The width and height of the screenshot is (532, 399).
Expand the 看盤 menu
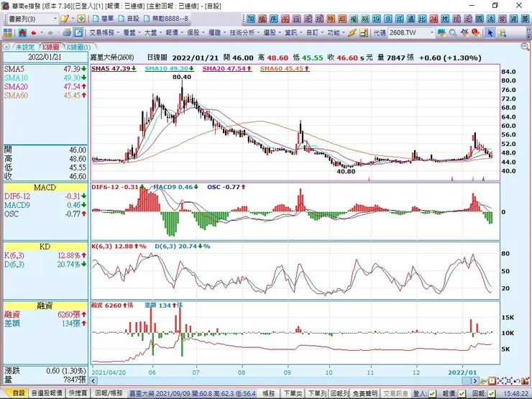click(x=132, y=33)
